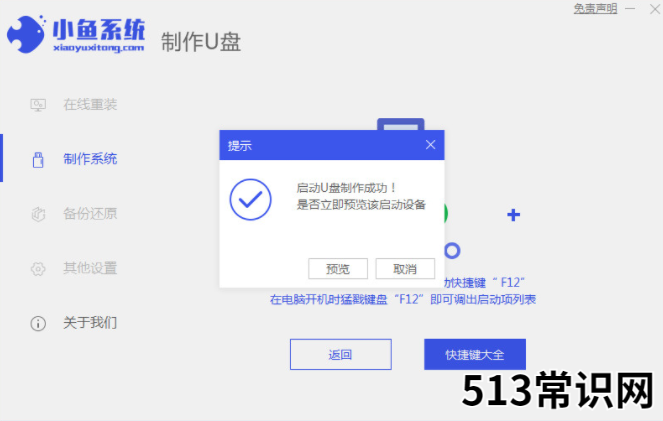Click 取消 to dismiss the prompt
The image size is (663, 421).
(x=405, y=268)
